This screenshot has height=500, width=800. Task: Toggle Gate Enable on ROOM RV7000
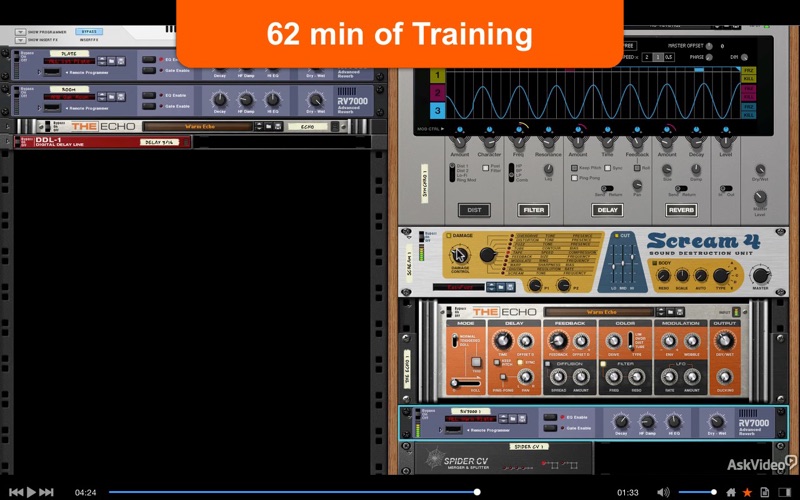tap(148, 106)
